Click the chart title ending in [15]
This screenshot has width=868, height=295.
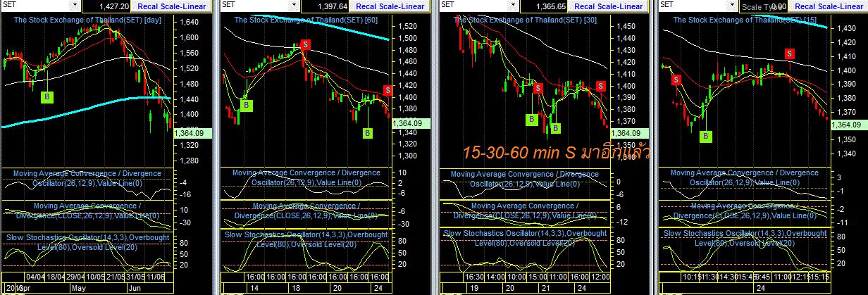pyautogui.click(x=745, y=20)
